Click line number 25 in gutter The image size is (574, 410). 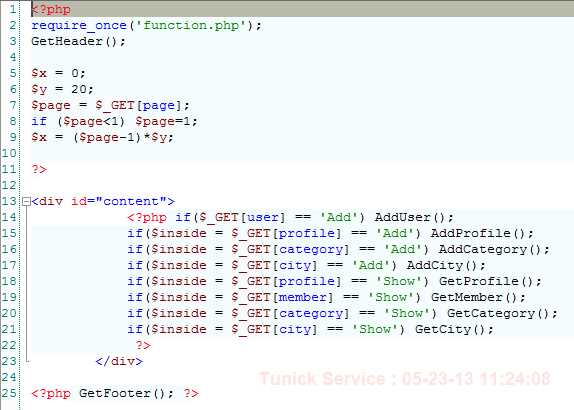pos(9,394)
